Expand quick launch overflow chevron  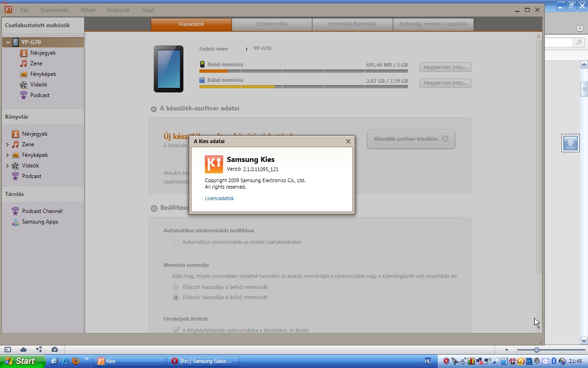[x=86, y=359]
